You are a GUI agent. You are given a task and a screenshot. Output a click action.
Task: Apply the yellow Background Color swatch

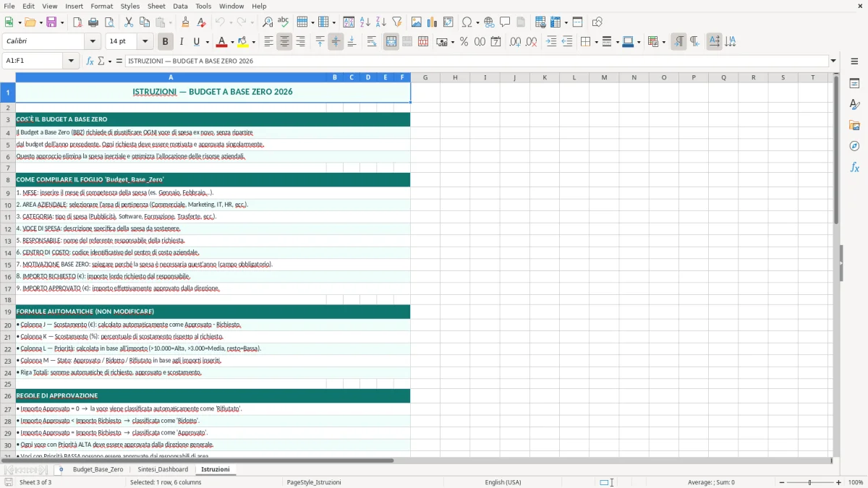pyautogui.click(x=243, y=42)
